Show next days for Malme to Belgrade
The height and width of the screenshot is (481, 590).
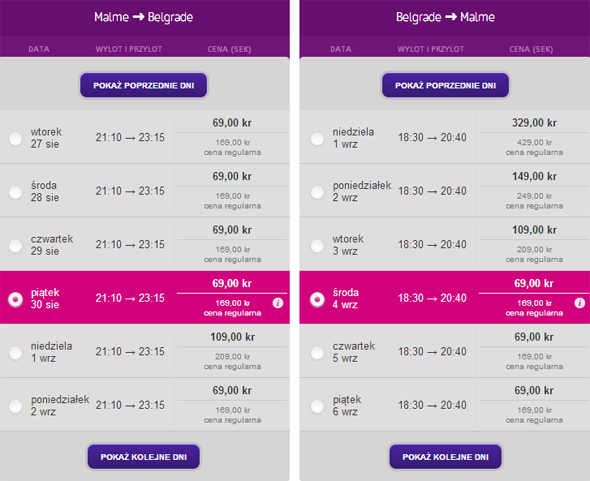coord(143,457)
